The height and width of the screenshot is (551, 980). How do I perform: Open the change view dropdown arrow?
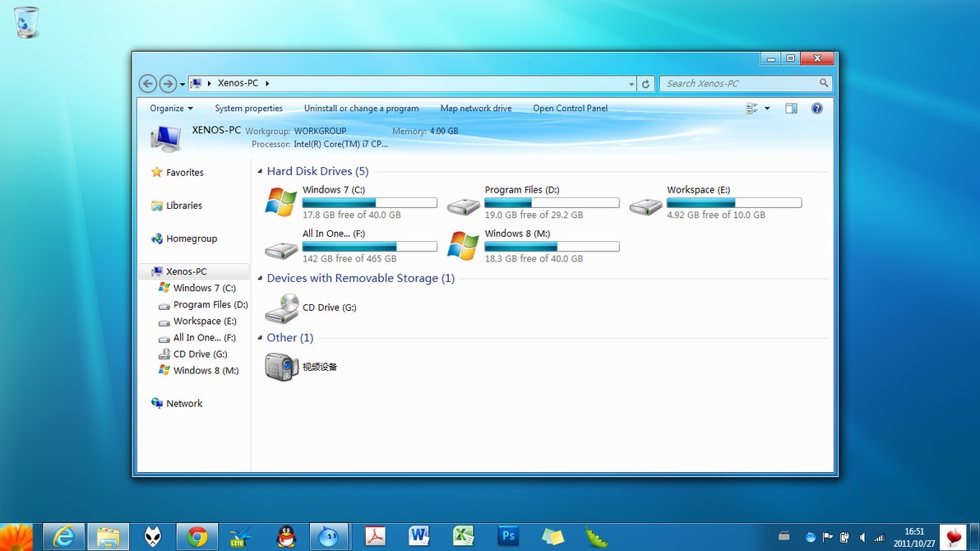click(x=768, y=109)
